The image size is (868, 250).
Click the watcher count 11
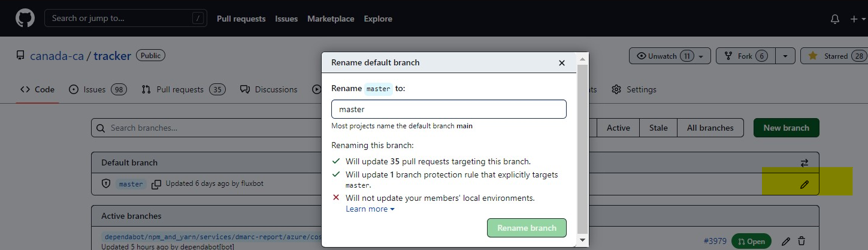pos(686,56)
